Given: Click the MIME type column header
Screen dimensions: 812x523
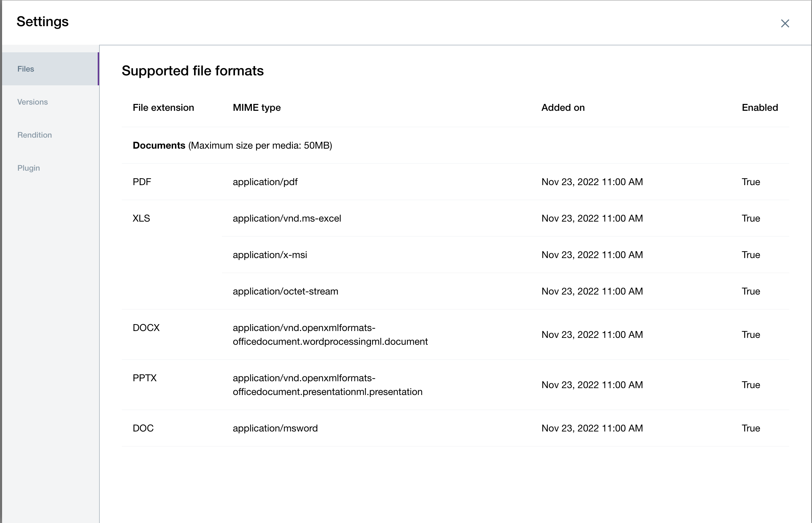Looking at the screenshot, I should [257, 108].
